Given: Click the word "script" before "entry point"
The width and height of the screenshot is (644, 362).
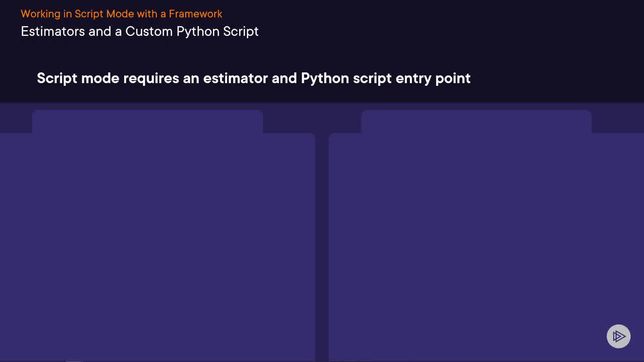Looking at the screenshot, I should point(372,78).
